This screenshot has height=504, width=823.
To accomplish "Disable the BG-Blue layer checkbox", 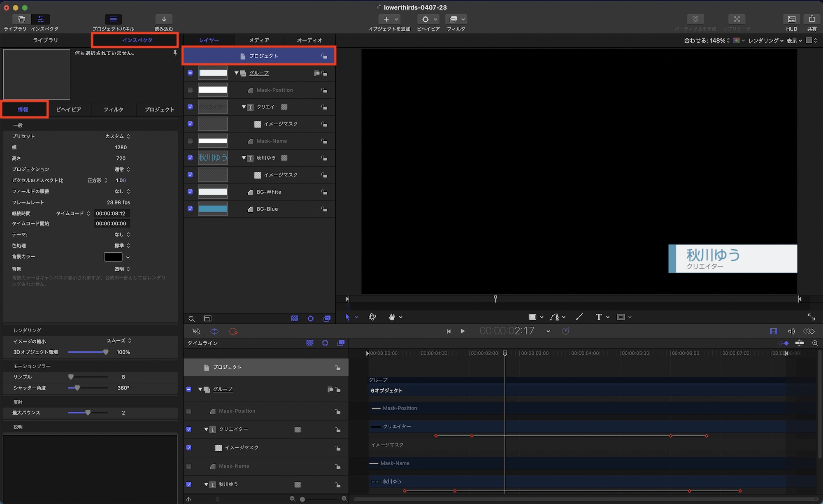I will [190, 209].
